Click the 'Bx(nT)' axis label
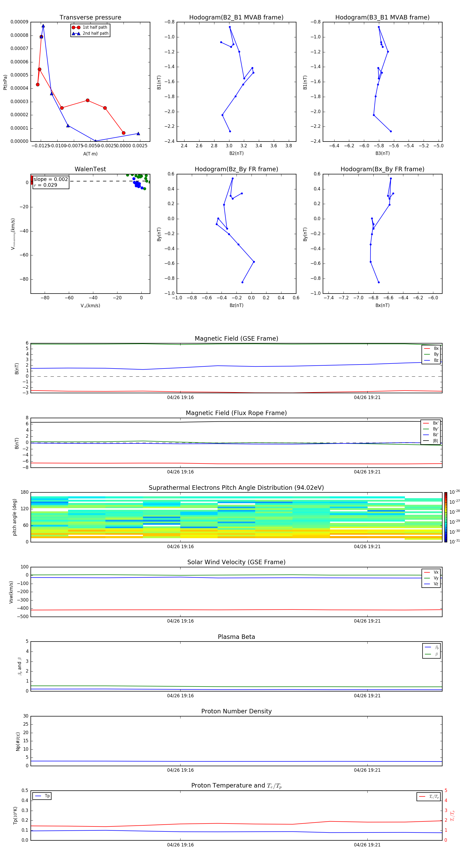 tap(382, 305)
